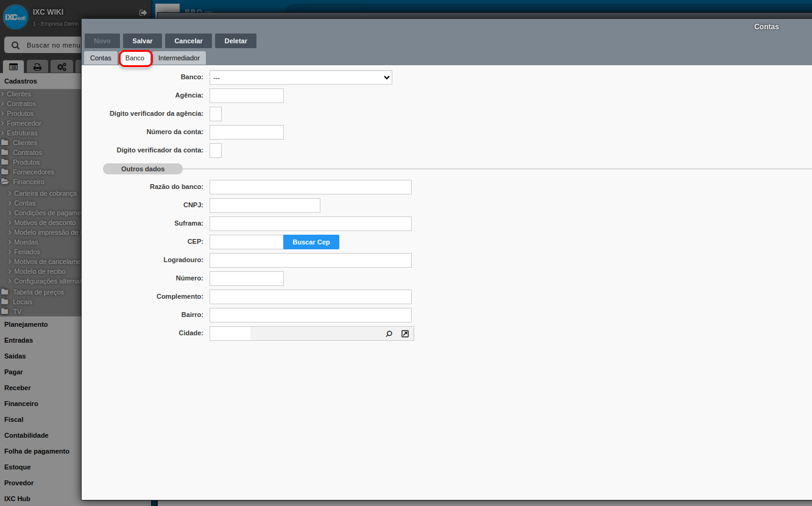Focus the Suframa input field
This screenshot has height=506, width=812.
pos(311,224)
